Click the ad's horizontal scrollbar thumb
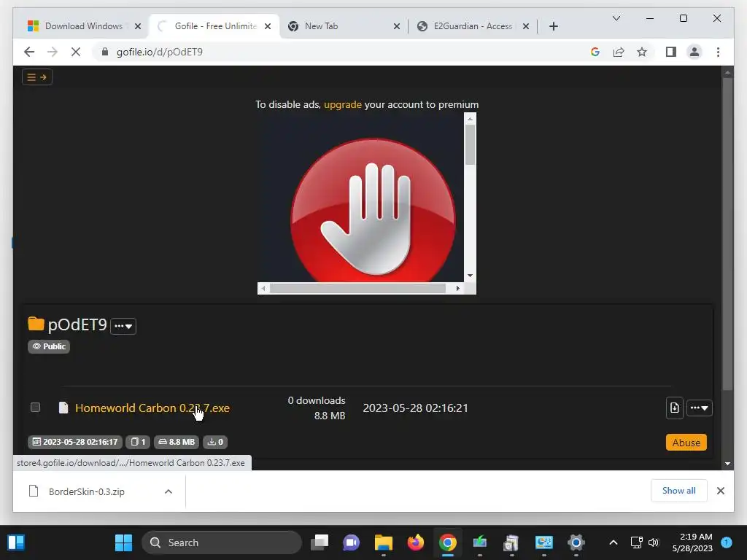The width and height of the screenshot is (747, 560). coord(357,288)
